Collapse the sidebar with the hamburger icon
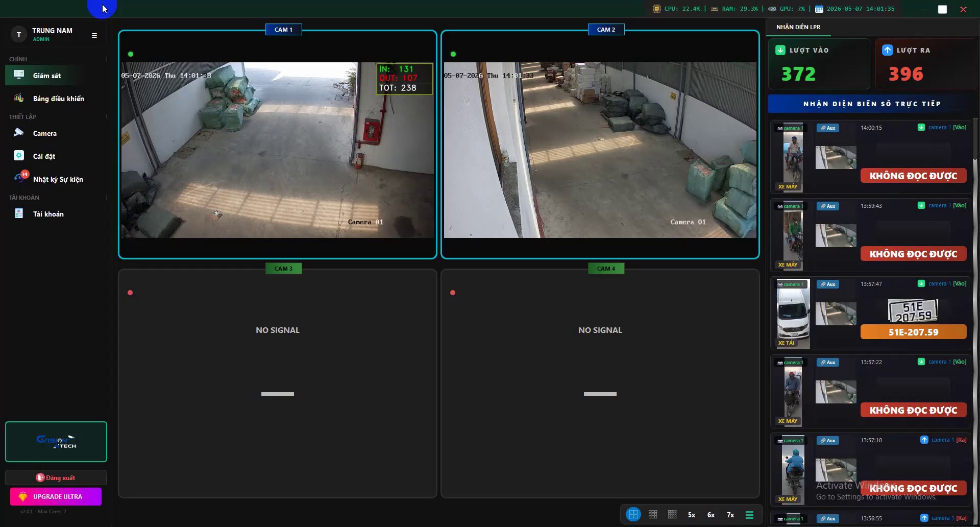 (94, 35)
